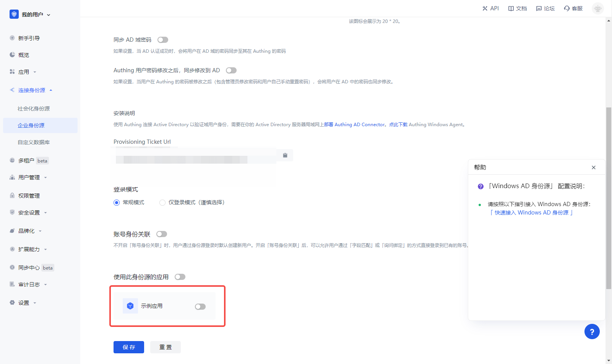The image size is (612, 364).
Task: Open 论坛 forum in the top bar
Action: pyautogui.click(x=545, y=8)
